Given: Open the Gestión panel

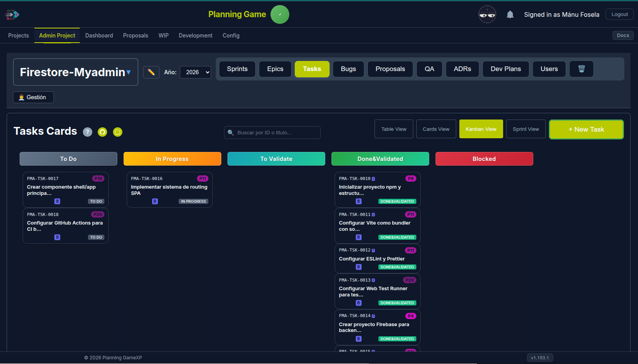Looking at the screenshot, I should pos(33,97).
